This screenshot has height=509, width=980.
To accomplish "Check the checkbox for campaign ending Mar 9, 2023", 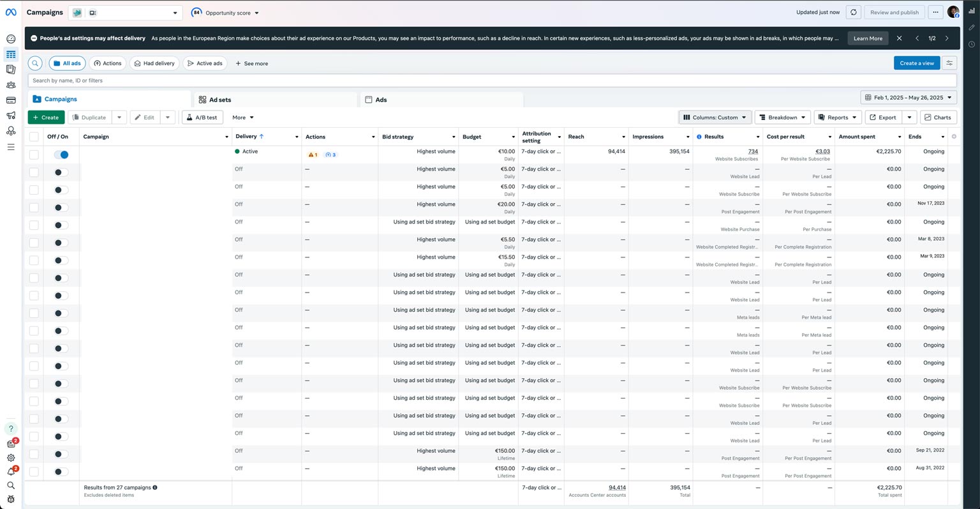I will [x=34, y=260].
